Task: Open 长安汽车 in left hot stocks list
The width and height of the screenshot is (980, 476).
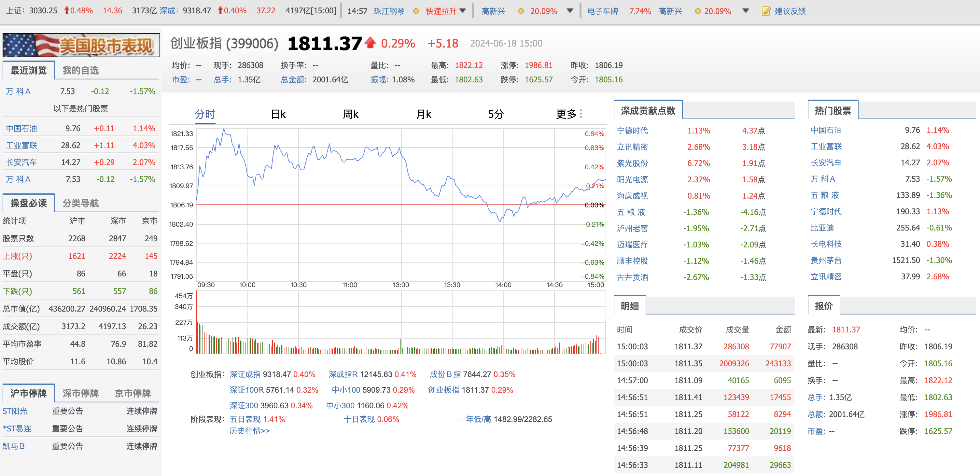Action: [x=21, y=162]
